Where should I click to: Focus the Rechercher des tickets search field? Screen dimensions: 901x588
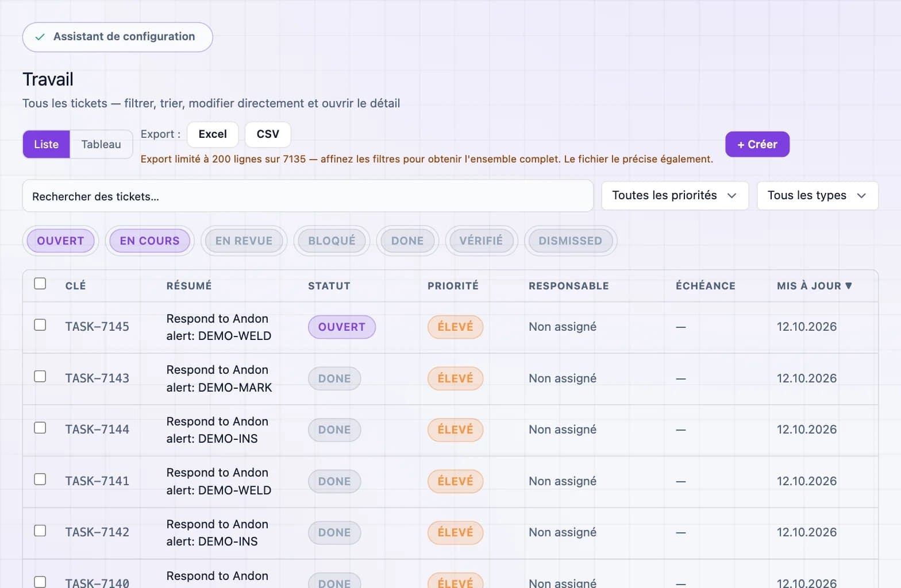[307, 196]
